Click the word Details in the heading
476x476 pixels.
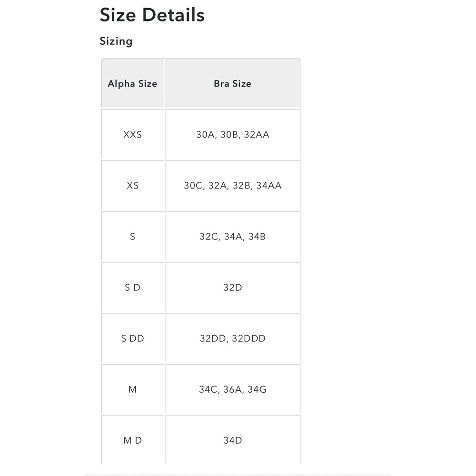tap(173, 15)
